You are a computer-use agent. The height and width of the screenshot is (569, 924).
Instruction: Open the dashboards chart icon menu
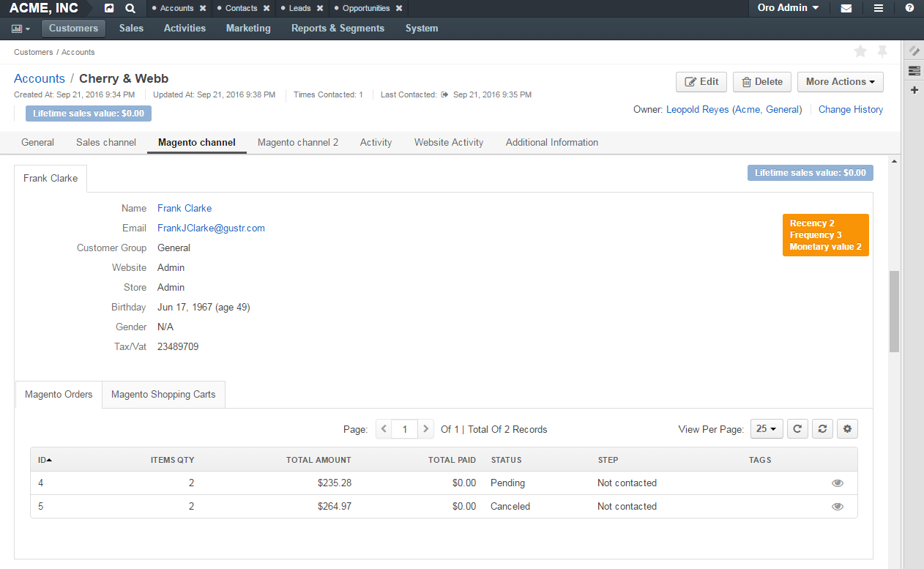(x=21, y=29)
